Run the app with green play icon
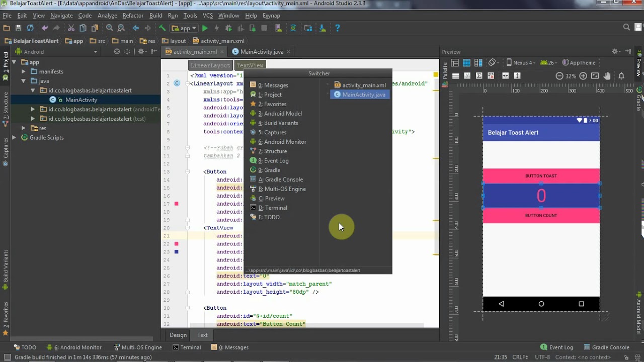 tap(205, 28)
